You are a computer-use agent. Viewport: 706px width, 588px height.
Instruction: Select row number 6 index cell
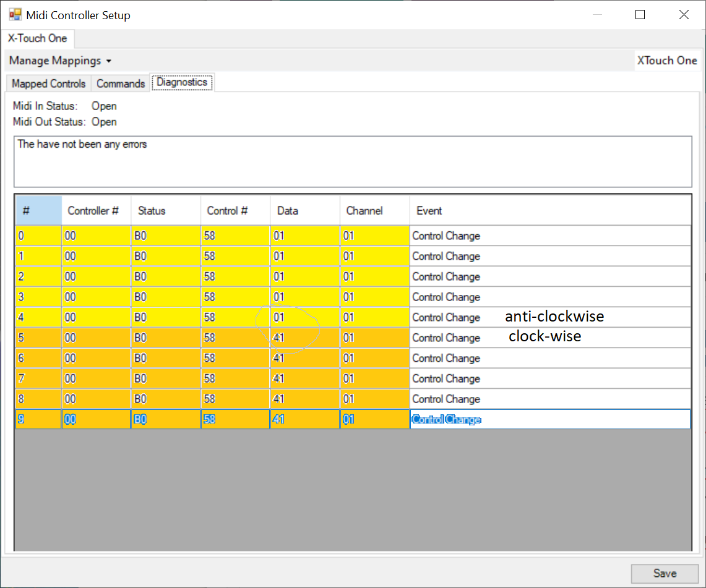tap(39, 358)
